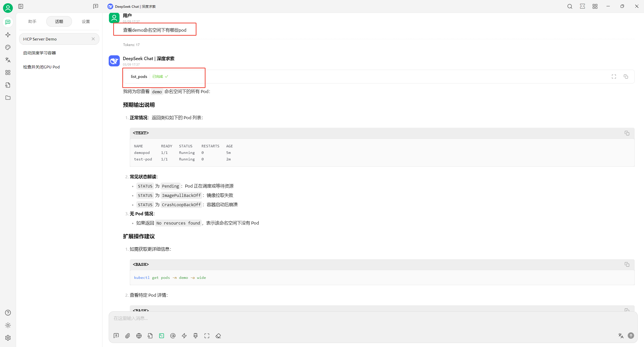Open the agents sparkle sidebar icon
Viewport: 644px width, 347px height.
pyautogui.click(x=8, y=35)
